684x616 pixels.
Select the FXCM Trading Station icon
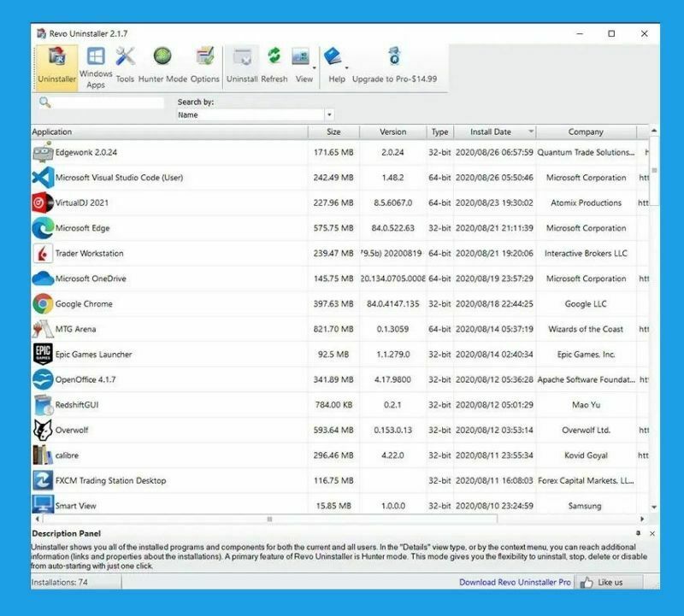(43, 480)
